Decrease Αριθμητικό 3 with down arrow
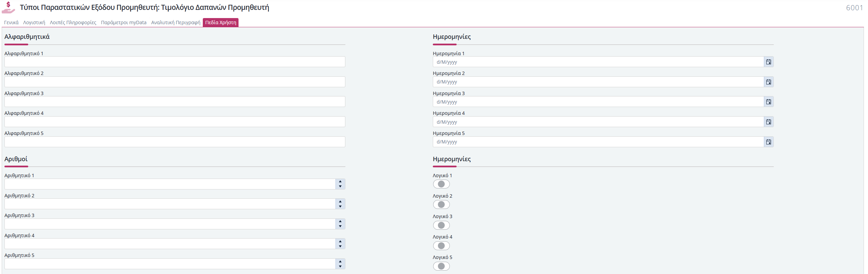This screenshot has height=274, width=868. pos(340,226)
